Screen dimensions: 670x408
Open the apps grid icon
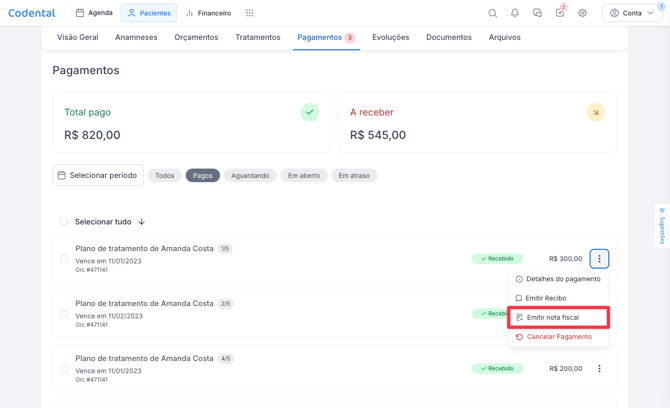click(250, 13)
